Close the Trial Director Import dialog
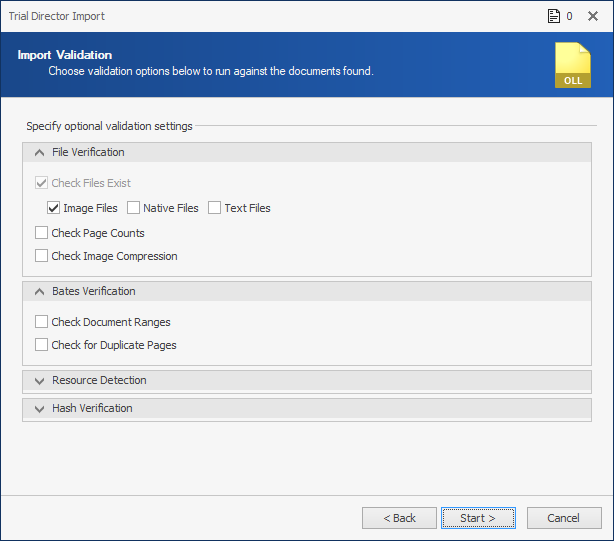This screenshot has height=541, width=614. [593, 16]
